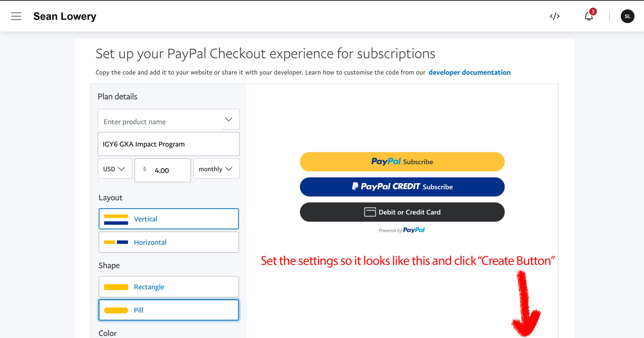Click the yellow Rectangle shape icon
644x338 pixels.
(x=116, y=287)
